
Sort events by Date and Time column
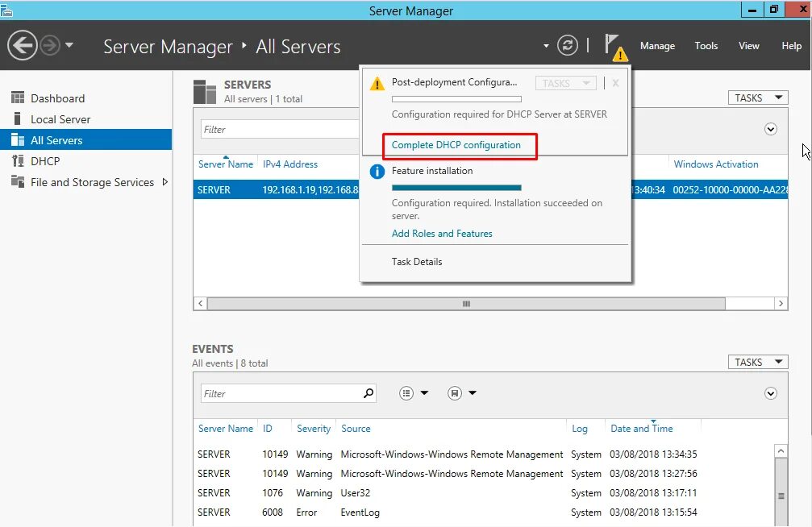pos(642,429)
